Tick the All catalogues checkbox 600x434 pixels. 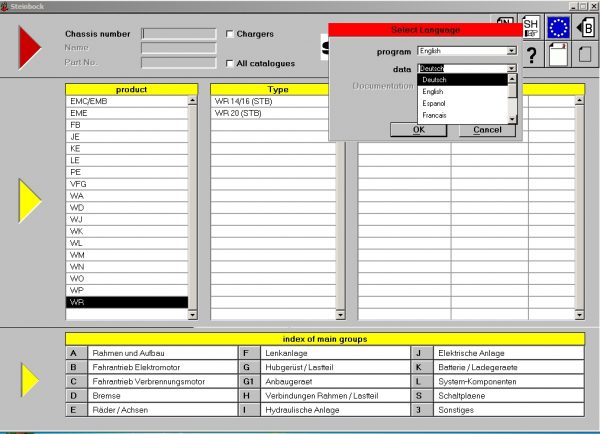(230, 63)
